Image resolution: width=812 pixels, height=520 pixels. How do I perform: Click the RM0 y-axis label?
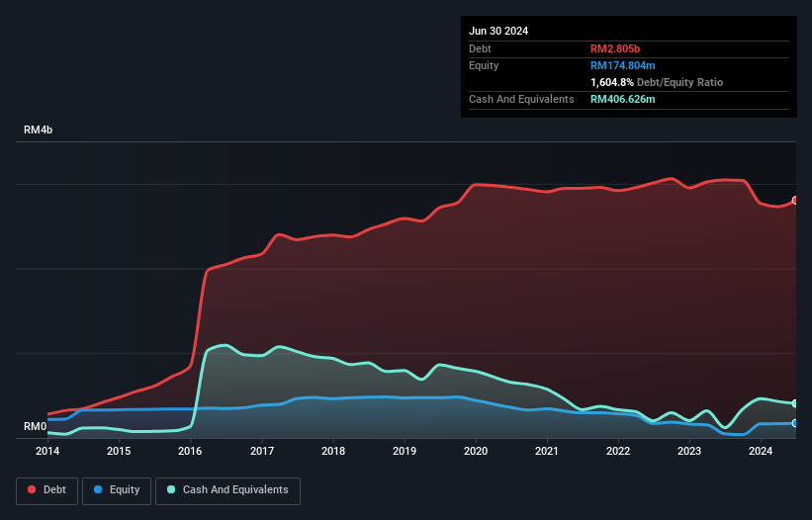tap(35, 426)
